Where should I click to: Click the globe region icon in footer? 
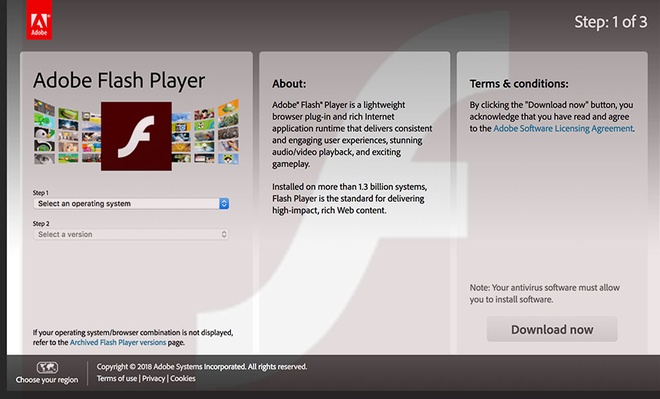pos(47,367)
